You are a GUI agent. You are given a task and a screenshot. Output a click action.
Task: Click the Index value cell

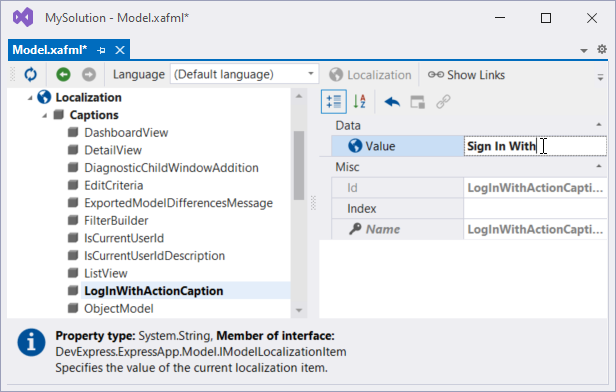(535, 209)
